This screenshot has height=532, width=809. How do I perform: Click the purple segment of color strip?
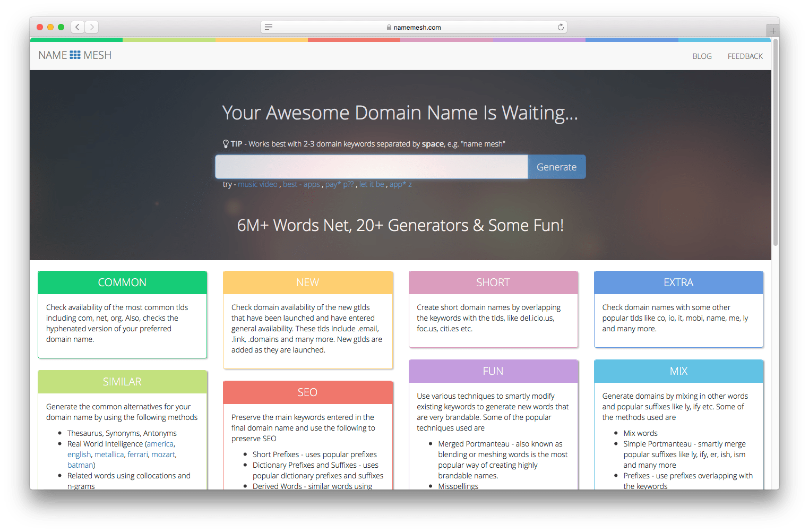[x=539, y=40]
